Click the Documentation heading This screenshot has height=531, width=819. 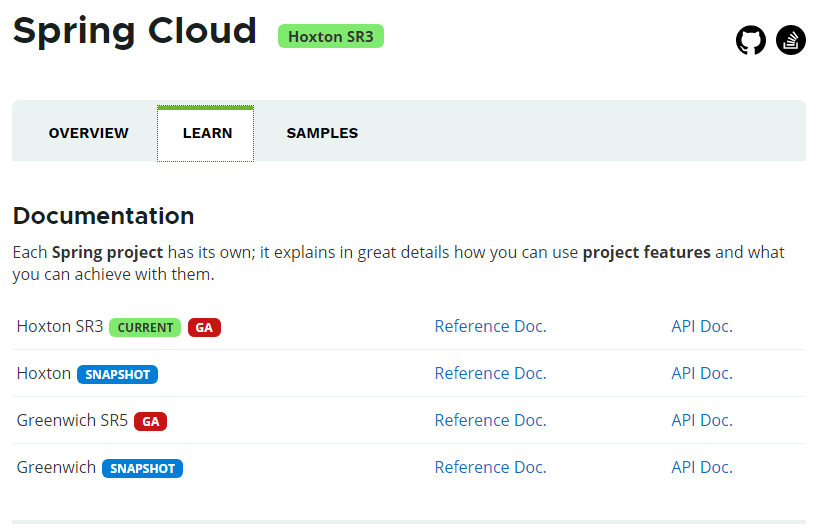(103, 216)
